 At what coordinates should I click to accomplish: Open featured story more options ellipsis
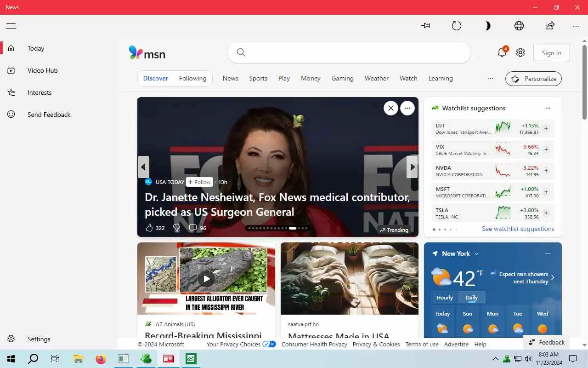(x=407, y=108)
